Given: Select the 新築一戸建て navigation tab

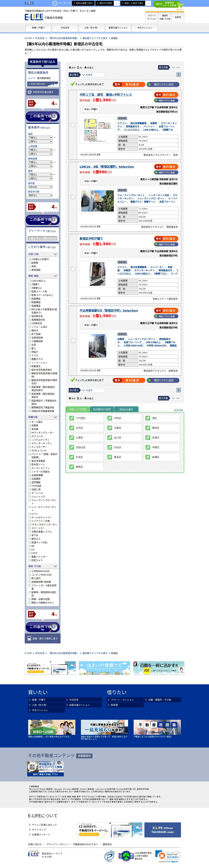Looking at the screenshot, I should click(38, 28).
